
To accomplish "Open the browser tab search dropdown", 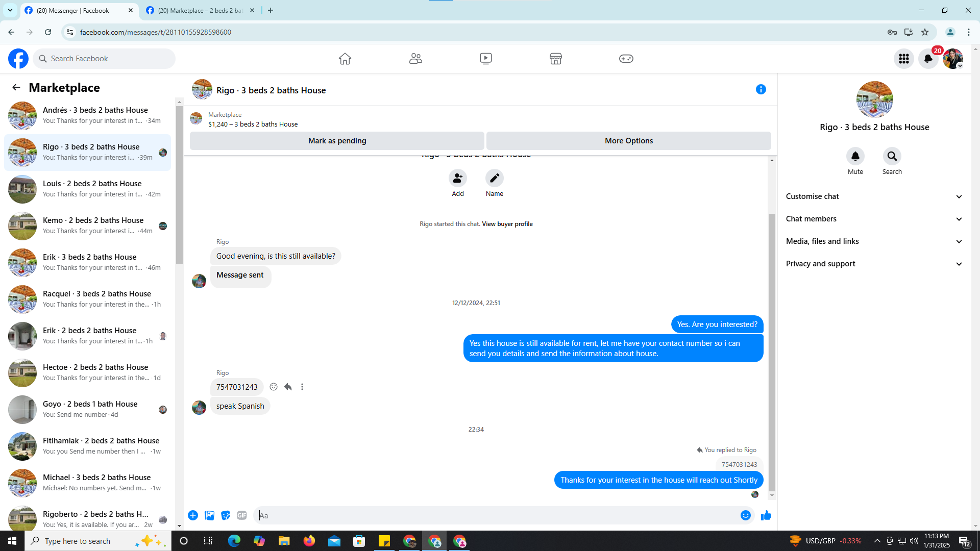I will tap(10, 10).
